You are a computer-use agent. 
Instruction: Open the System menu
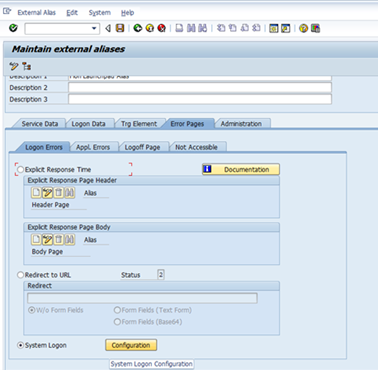tap(99, 13)
